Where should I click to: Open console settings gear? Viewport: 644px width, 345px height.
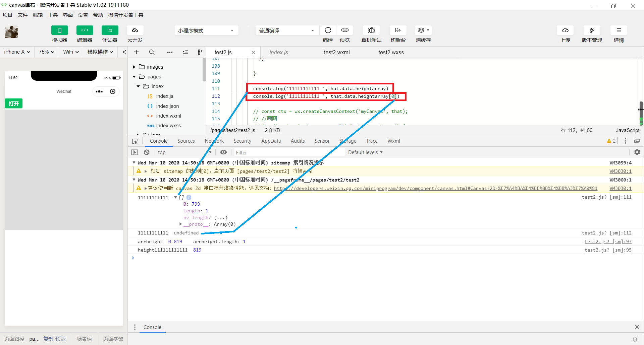pos(637,152)
